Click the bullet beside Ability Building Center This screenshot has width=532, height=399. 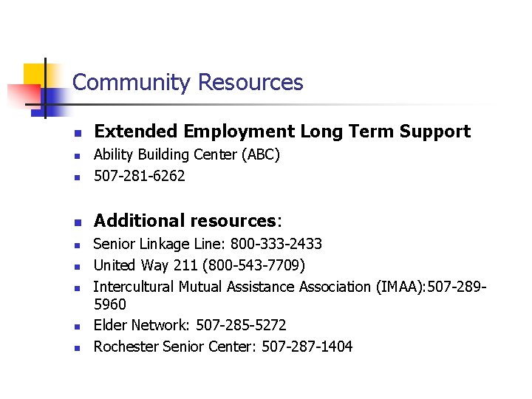pyautogui.click(x=78, y=156)
